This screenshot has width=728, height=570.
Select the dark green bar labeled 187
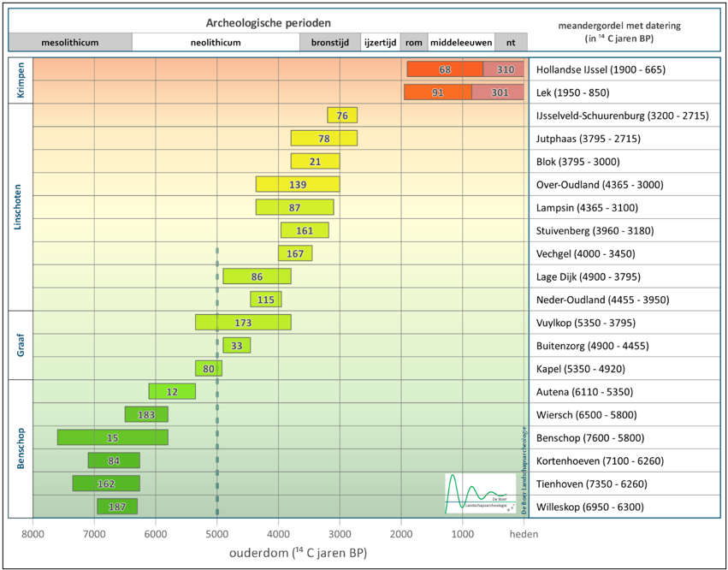pyautogui.click(x=117, y=507)
